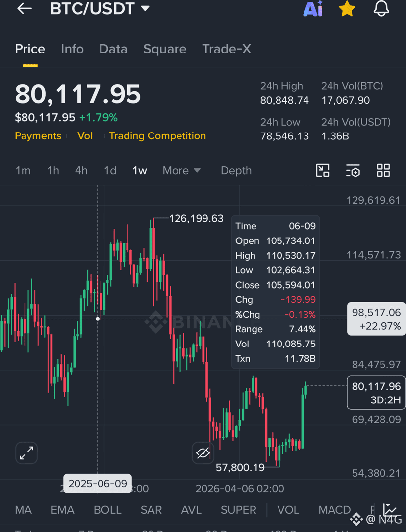Tap the 24h Vol(USDT) value 1.36B
This screenshot has height=532, width=406.
[335, 136]
